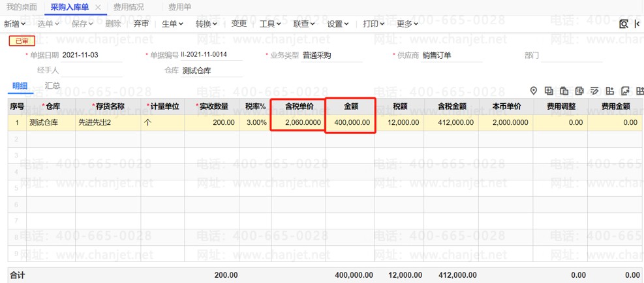
Task: Click the paste clipboard icon above table
Action: coord(564,91)
